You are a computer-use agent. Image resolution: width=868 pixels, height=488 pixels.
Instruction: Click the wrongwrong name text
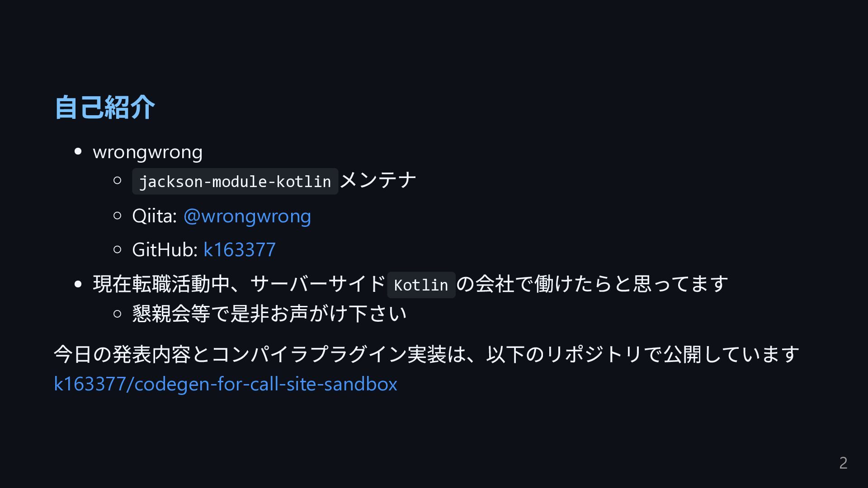pos(147,152)
